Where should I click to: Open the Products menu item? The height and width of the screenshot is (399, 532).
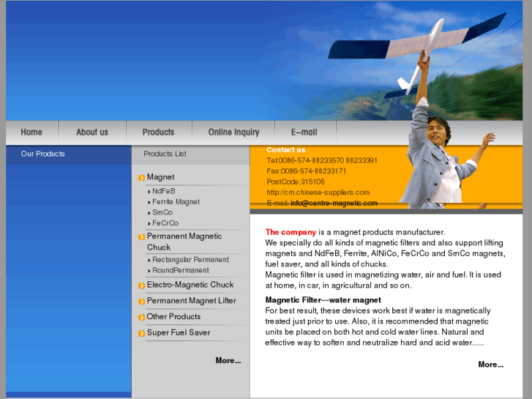click(x=159, y=132)
